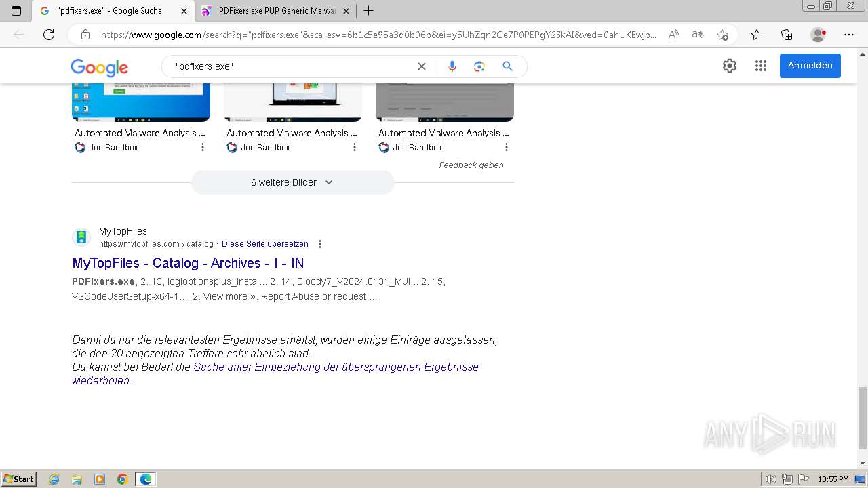Open Edge Settings and more menu

click(x=849, y=35)
